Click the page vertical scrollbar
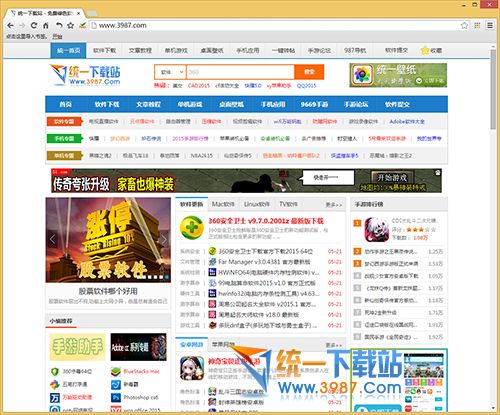 coord(493,227)
